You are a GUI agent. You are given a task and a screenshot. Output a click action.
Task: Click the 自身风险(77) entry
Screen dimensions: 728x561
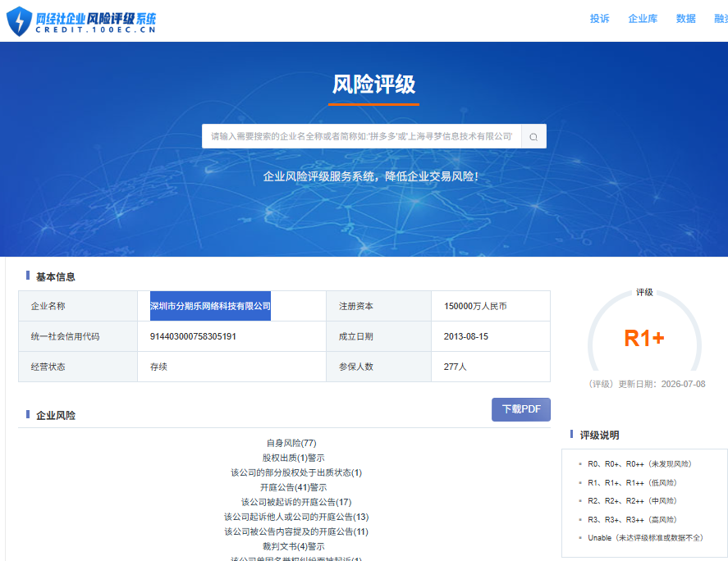point(291,443)
